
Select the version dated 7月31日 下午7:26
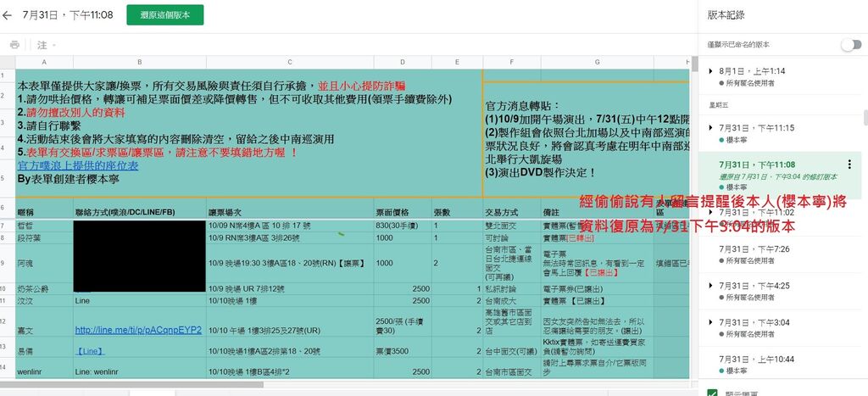pos(780,254)
